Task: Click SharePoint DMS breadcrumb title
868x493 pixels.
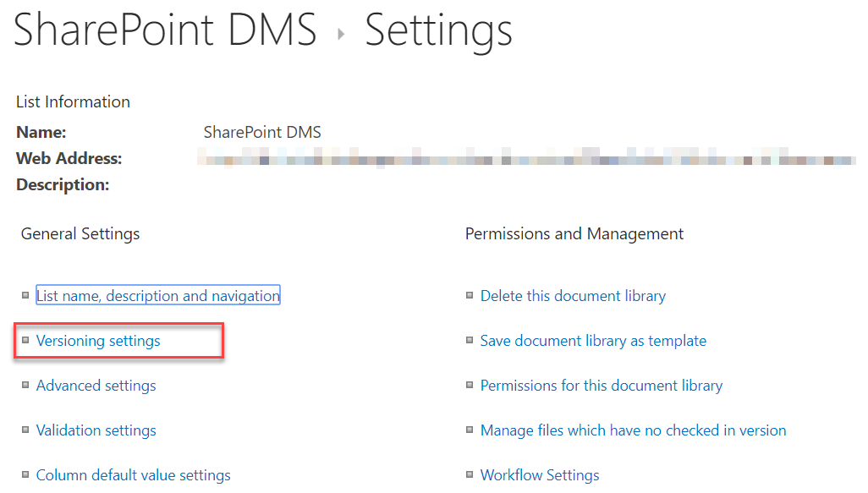Action: click(x=165, y=30)
